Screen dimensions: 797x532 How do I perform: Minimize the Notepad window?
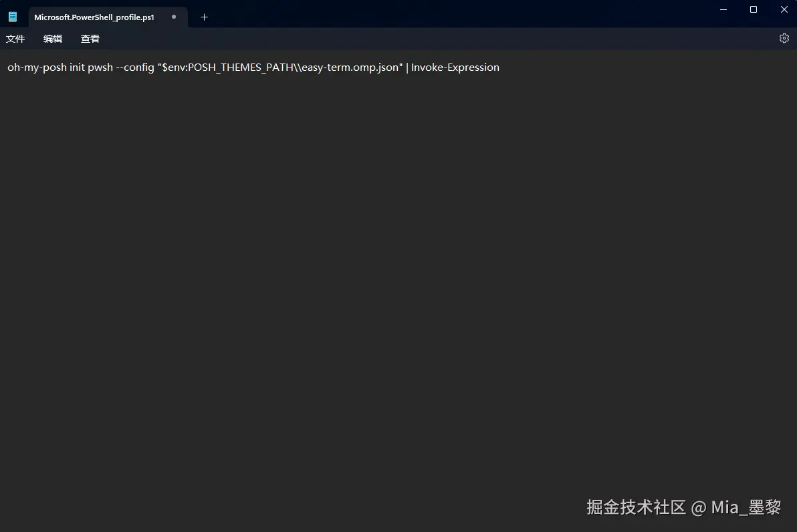pyautogui.click(x=723, y=9)
